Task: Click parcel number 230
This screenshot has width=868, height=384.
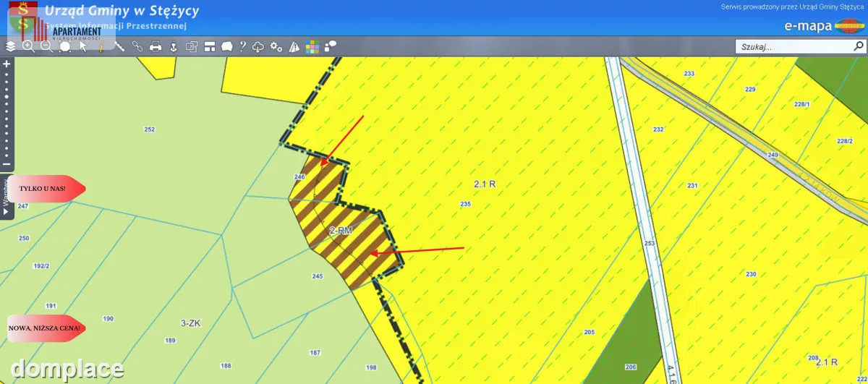Action: coord(751,274)
